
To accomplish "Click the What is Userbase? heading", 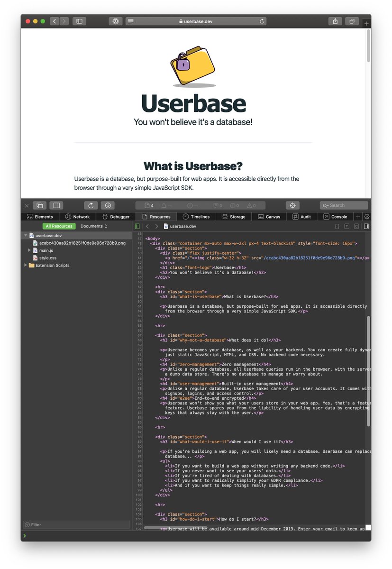I will [193, 166].
